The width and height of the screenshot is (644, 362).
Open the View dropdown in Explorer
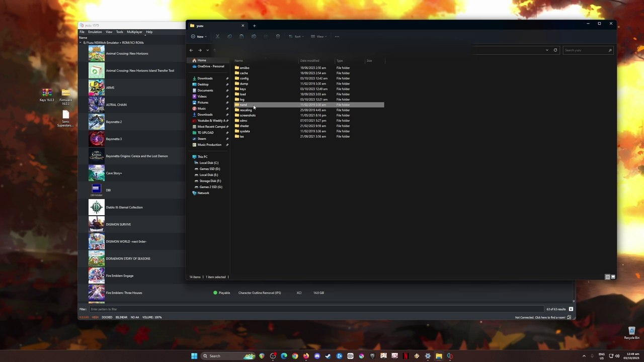click(319, 36)
